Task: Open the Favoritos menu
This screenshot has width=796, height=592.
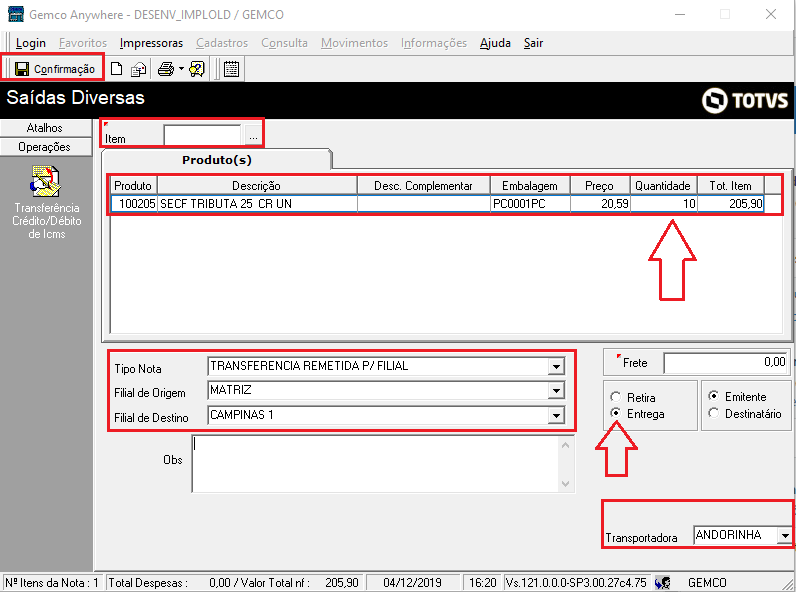Action: pos(83,43)
